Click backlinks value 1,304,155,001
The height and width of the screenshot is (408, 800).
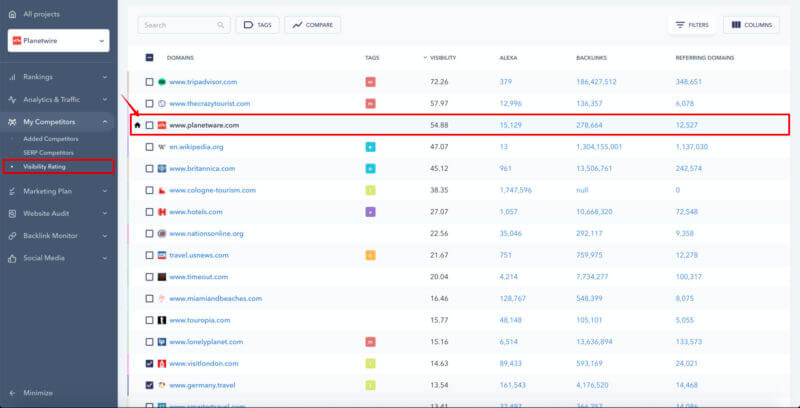pyautogui.click(x=599, y=147)
